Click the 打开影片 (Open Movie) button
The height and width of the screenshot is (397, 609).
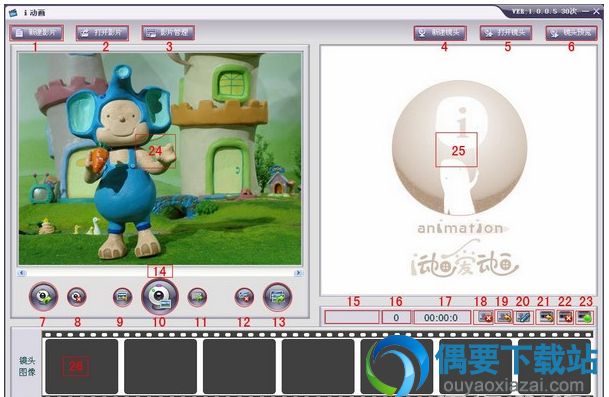[103, 33]
